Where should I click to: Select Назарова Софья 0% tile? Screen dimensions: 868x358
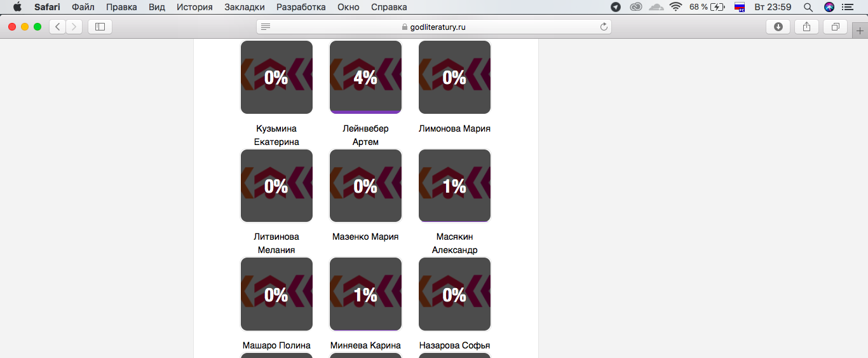tap(454, 294)
